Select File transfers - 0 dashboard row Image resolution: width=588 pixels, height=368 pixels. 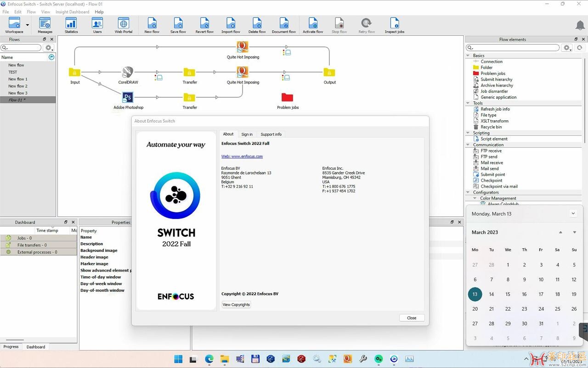tap(39, 245)
